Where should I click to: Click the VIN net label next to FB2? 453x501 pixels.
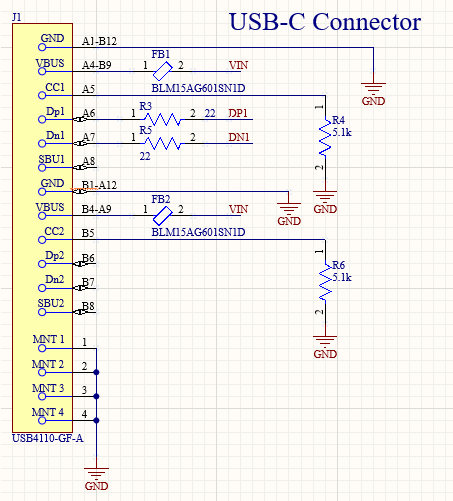click(238, 209)
